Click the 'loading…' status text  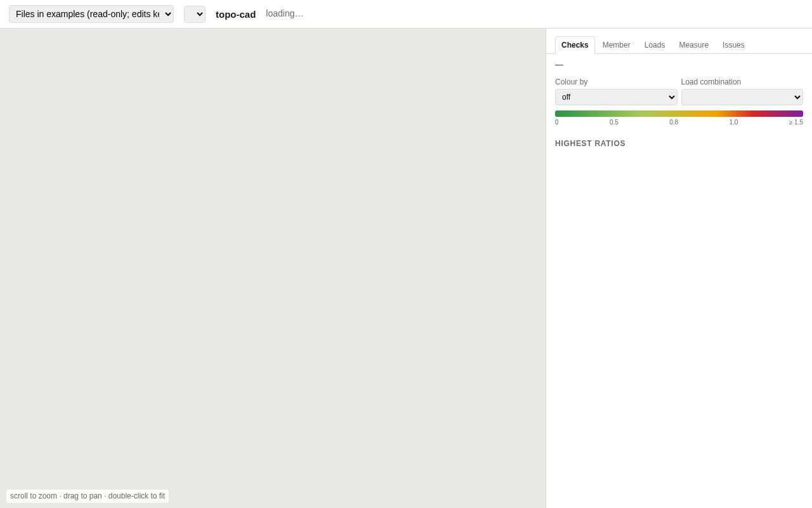(285, 13)
